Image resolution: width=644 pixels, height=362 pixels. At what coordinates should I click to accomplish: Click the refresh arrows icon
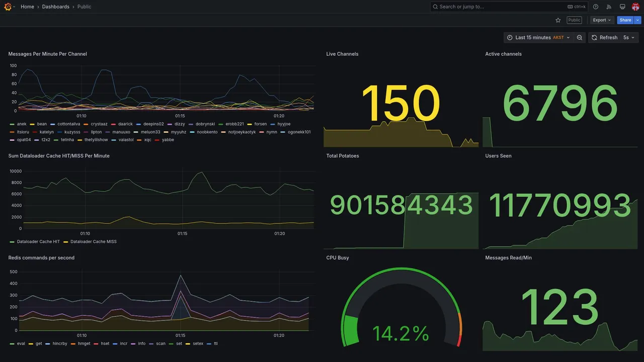(594, 38)
